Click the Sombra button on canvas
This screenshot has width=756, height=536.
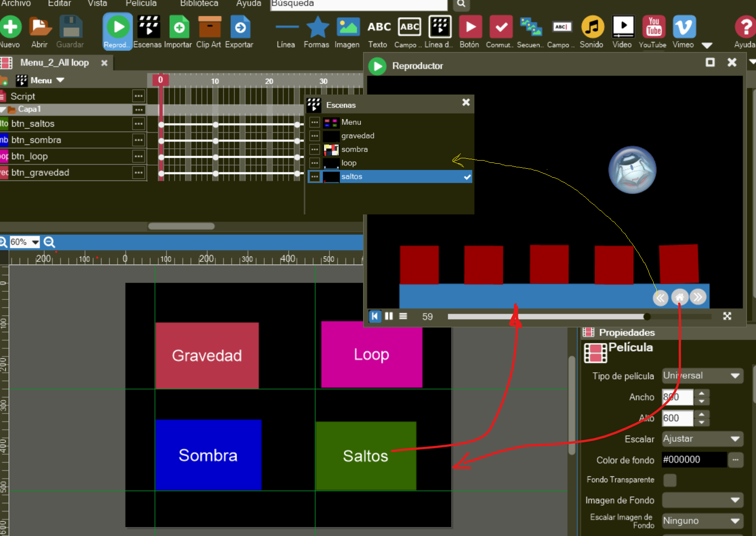[208, 455]
